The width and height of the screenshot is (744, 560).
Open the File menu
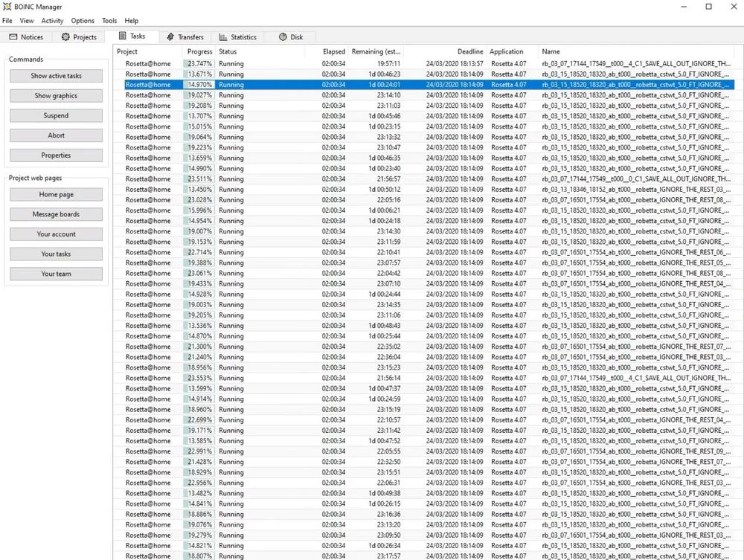[7, 21]
